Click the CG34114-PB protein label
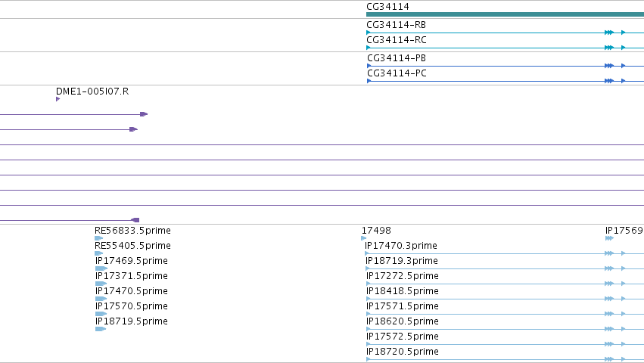The image size is (644, 363). [396, 58]
